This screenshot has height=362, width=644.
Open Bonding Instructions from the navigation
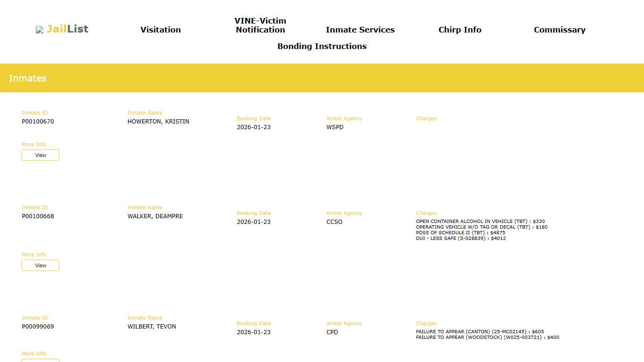click(322, 46)
